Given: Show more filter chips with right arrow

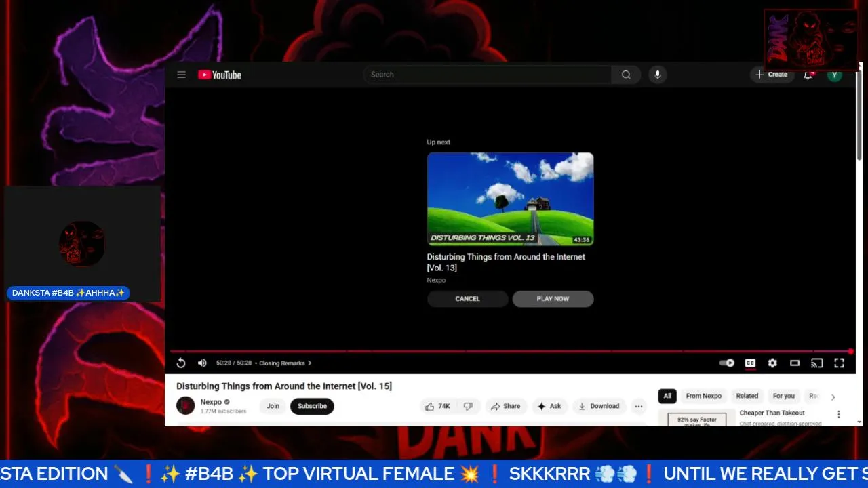Looking at the screenshot, I should click(833, 397).
